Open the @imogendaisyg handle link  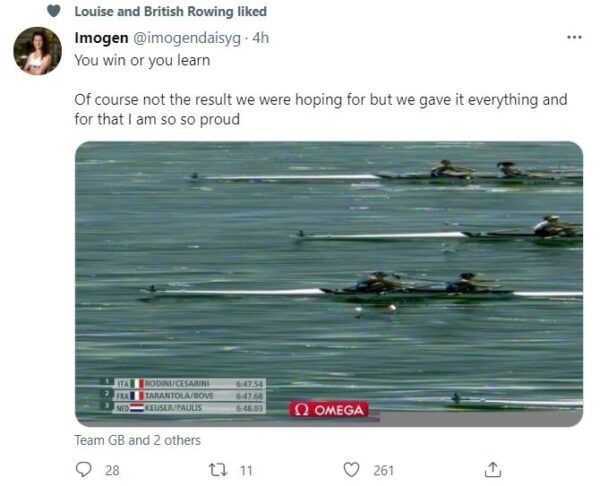pyautogui.click(x=187, y=38)
